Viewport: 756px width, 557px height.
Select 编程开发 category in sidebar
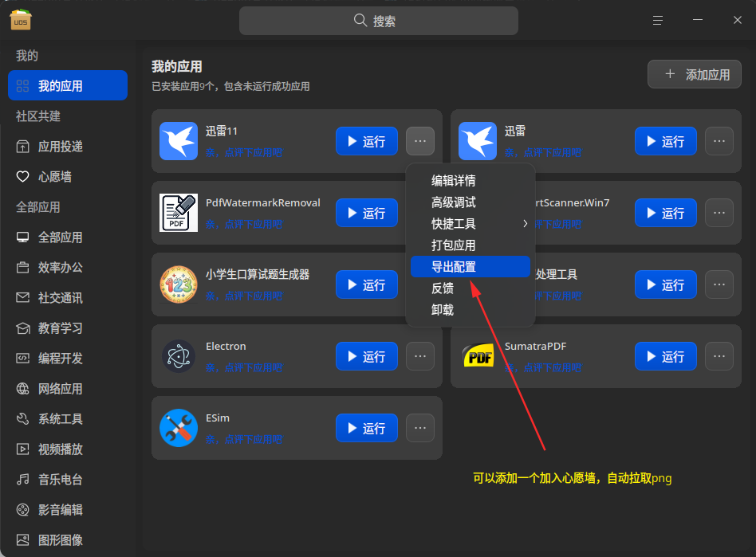coord(68,359)
